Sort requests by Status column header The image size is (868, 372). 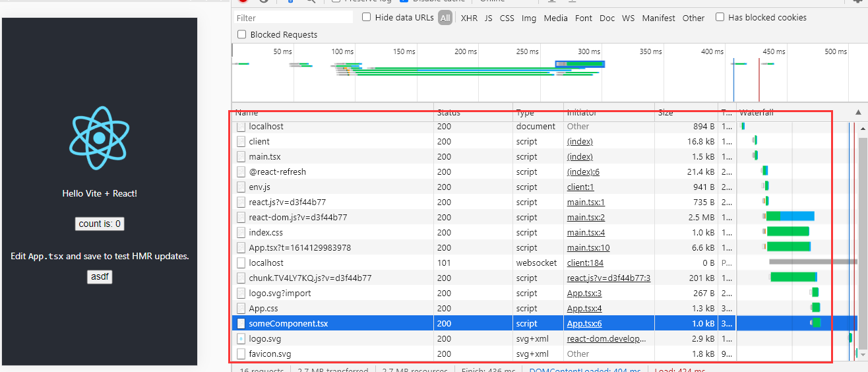coord(473,113)
